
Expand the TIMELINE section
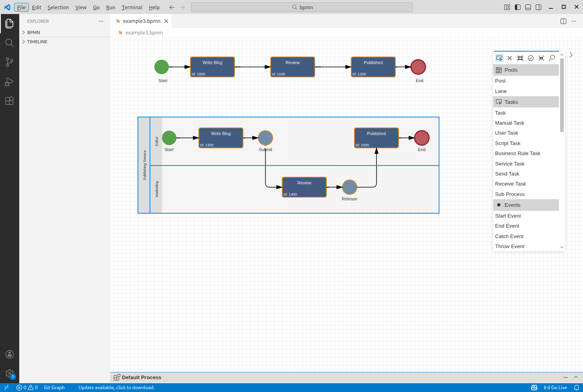click(37, 42)
